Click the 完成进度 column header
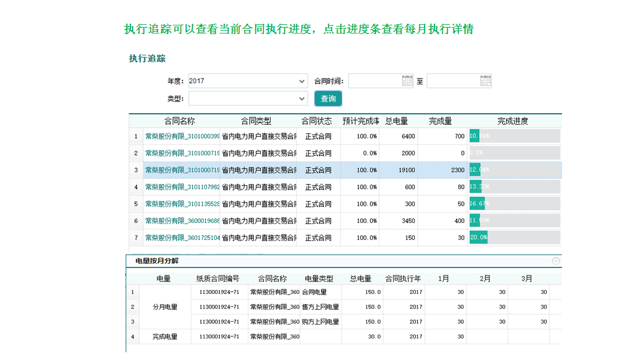This screenshot has width=644, height=361. pos(512,121)
